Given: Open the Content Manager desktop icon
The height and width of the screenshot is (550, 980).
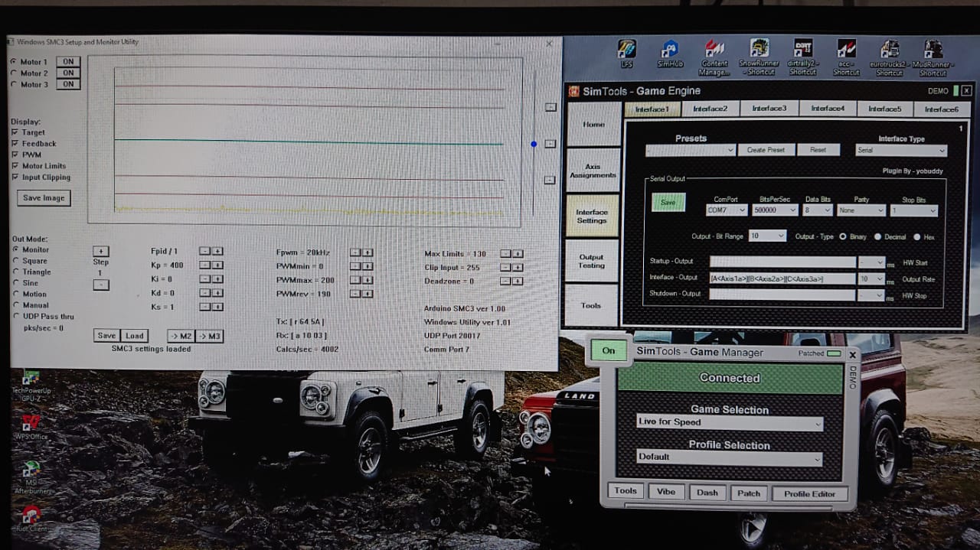Looking at the screenshot, I should [714, 57].
